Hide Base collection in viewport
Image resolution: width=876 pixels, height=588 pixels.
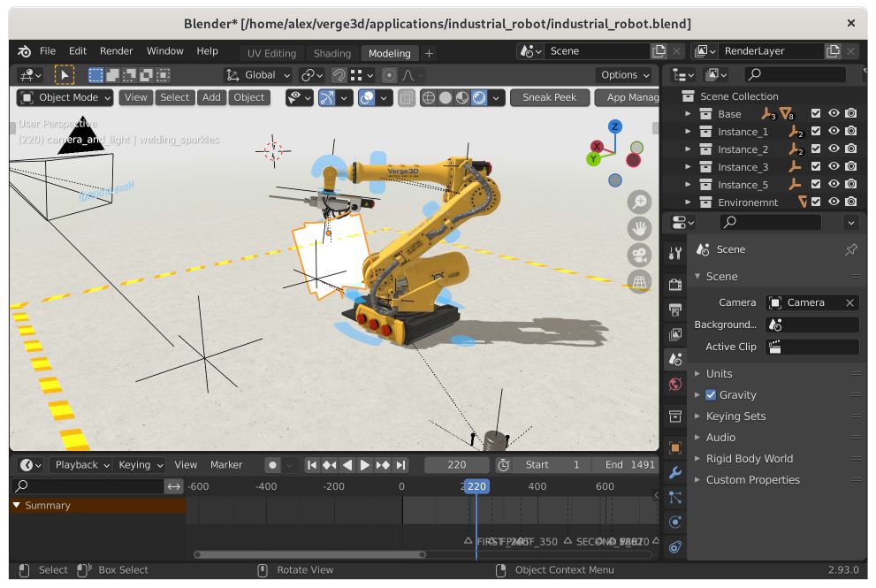834,113
